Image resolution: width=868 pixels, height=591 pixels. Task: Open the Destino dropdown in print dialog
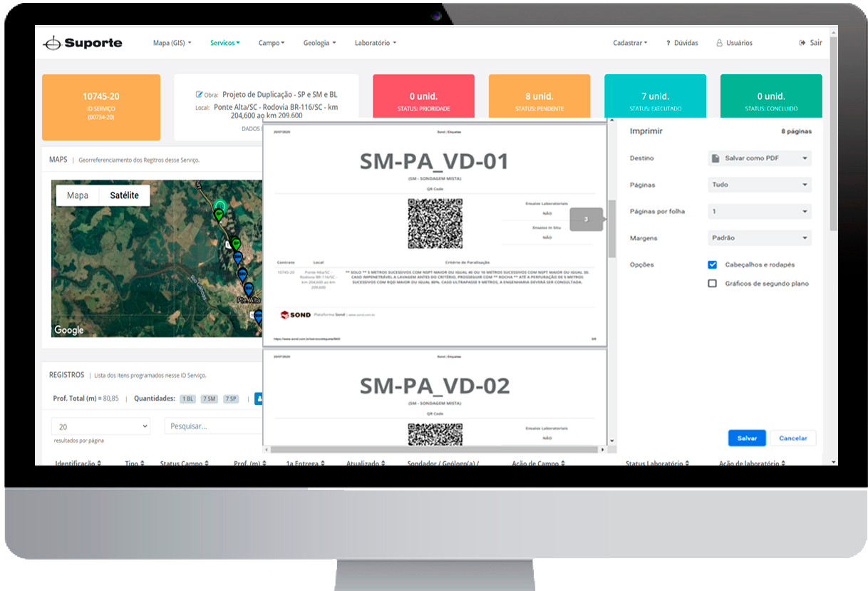(x=760, y=158)
